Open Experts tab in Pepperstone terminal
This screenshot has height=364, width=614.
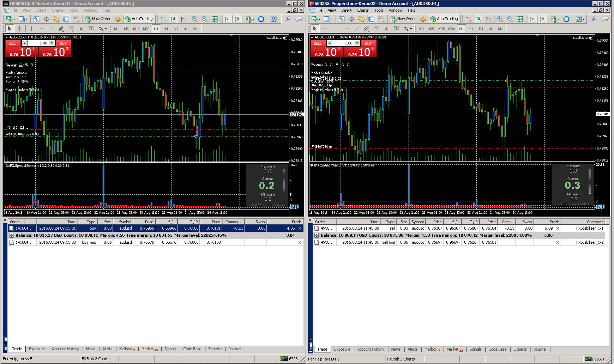(x=520, y=349)
